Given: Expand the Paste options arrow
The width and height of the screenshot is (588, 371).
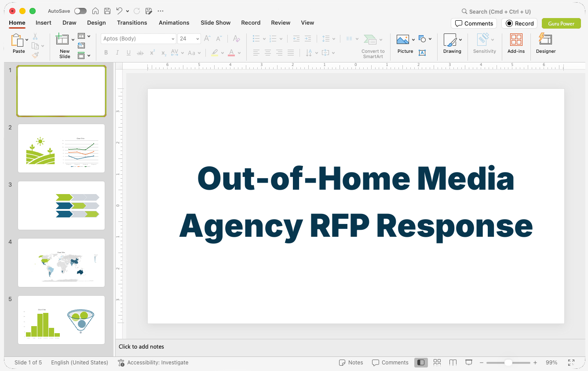Looking at the screenshot, I should 27,40.
